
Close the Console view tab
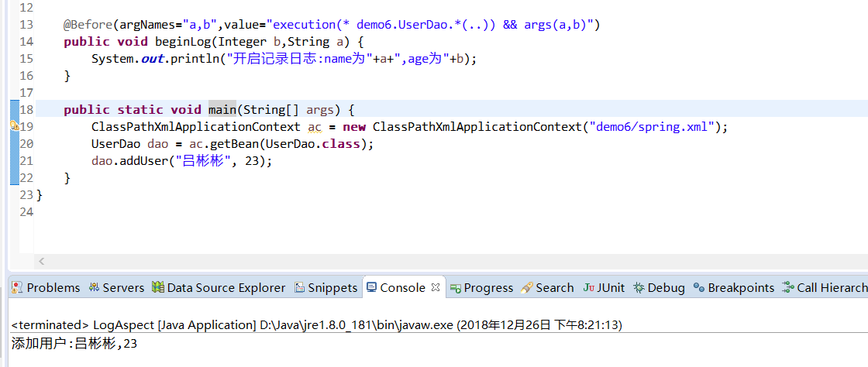point(435,287)
